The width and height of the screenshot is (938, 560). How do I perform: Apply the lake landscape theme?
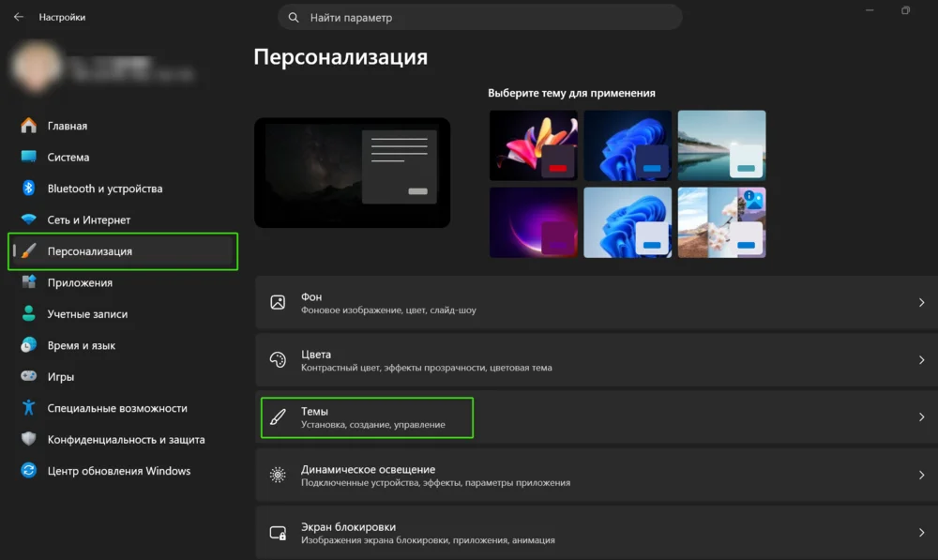(x=721, y=145)
